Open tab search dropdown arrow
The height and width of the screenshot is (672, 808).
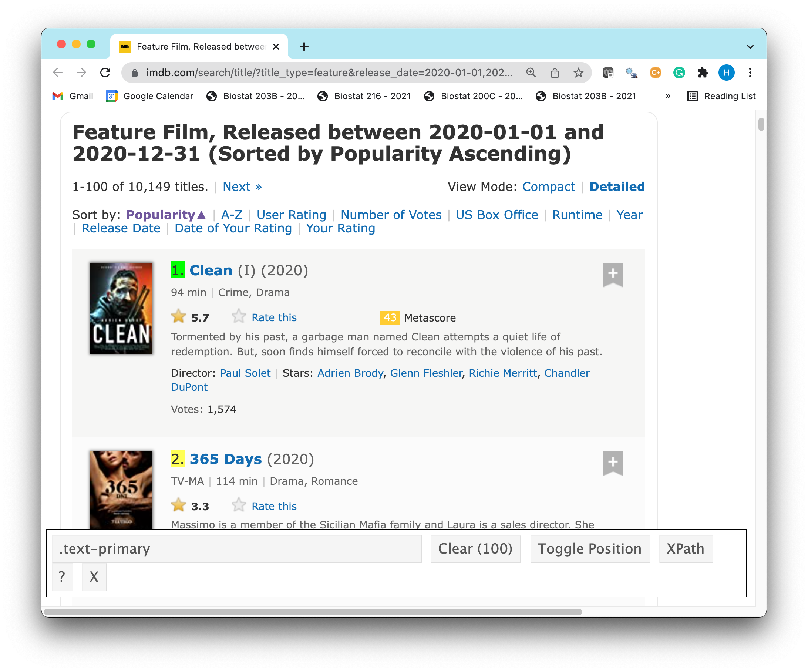click(750, 47)
